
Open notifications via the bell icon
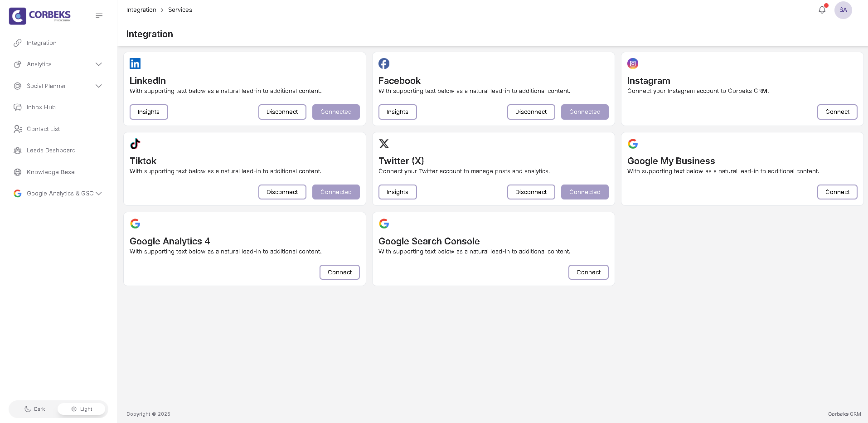(x=822, y=10)
